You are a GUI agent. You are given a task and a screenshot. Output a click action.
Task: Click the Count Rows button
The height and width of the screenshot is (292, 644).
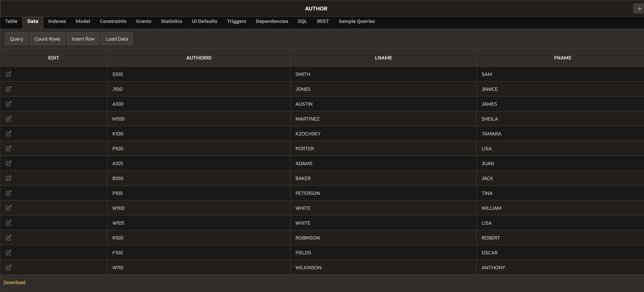(x=47, y=39)
